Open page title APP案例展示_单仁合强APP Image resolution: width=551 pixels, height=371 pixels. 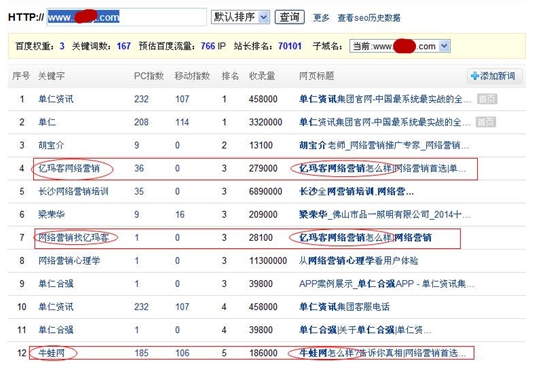[x=387, y=284]
